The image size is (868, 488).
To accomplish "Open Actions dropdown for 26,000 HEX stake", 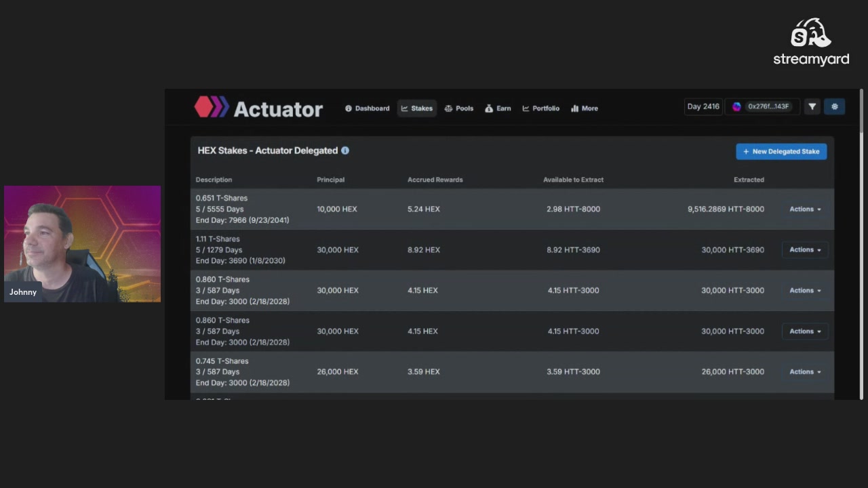I will click(805, 371).
